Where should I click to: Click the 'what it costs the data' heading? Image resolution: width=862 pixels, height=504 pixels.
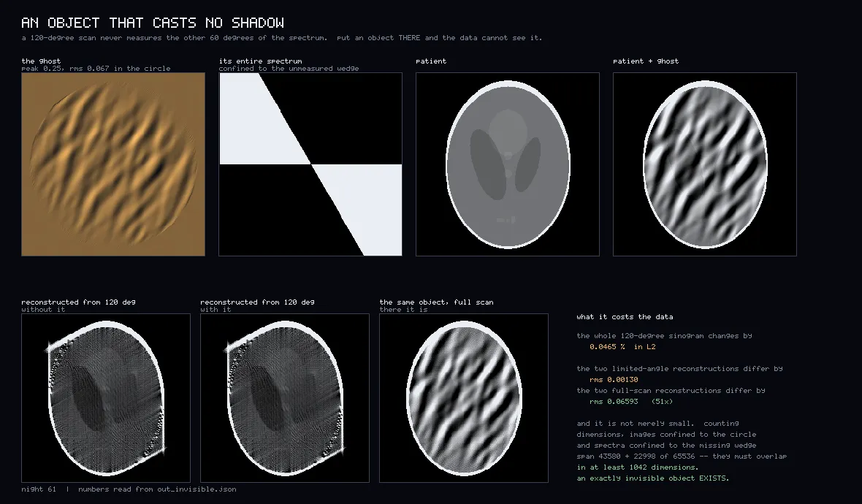(x=625, y=316)
